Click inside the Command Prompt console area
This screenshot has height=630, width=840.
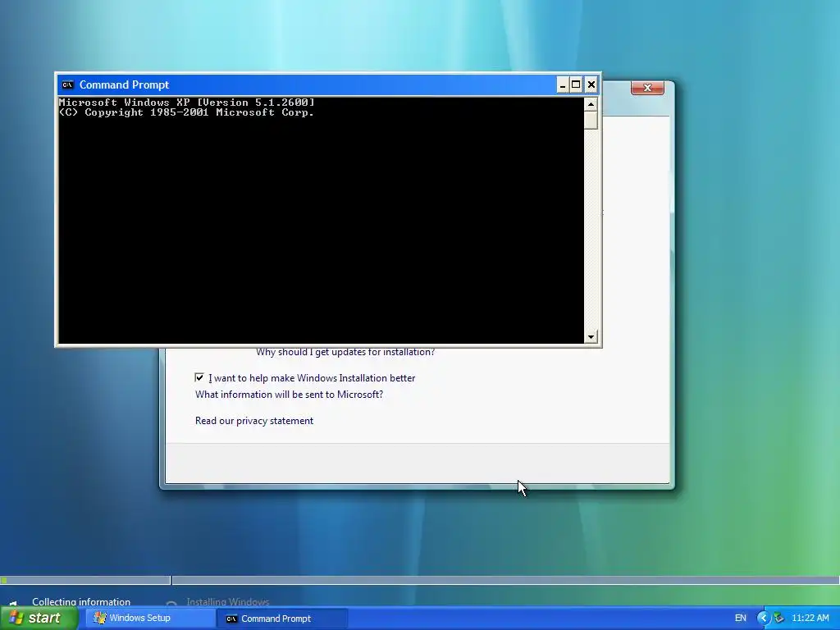point(321,220)
